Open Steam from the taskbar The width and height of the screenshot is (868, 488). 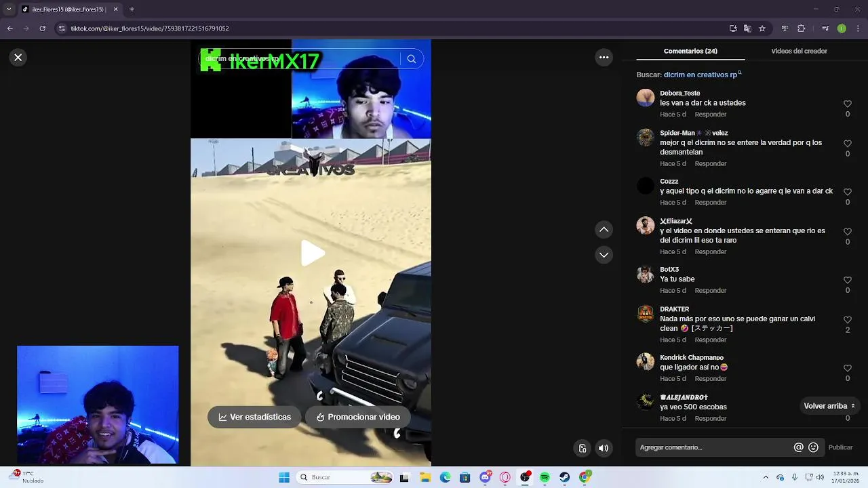click(x=564, y=478)
